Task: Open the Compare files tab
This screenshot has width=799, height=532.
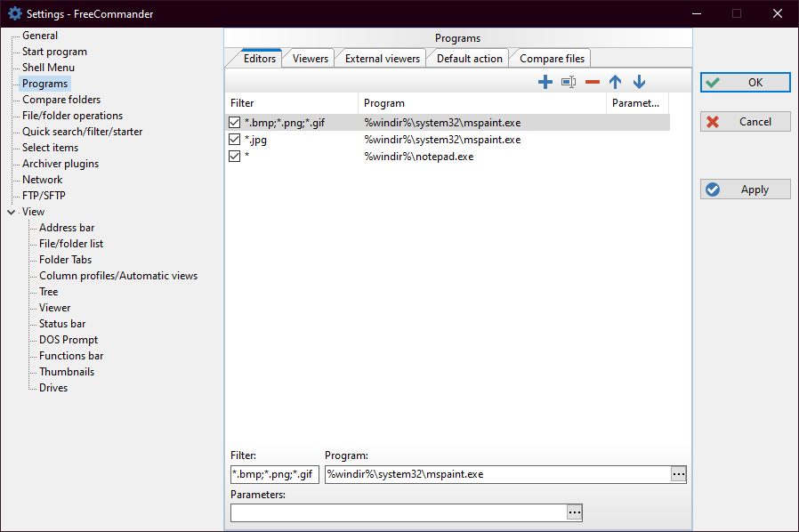Action: click(x=552, y=59)
